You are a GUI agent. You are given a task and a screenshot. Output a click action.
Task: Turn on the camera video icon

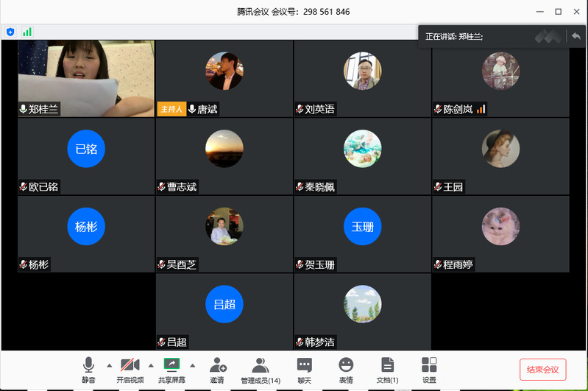130,365
